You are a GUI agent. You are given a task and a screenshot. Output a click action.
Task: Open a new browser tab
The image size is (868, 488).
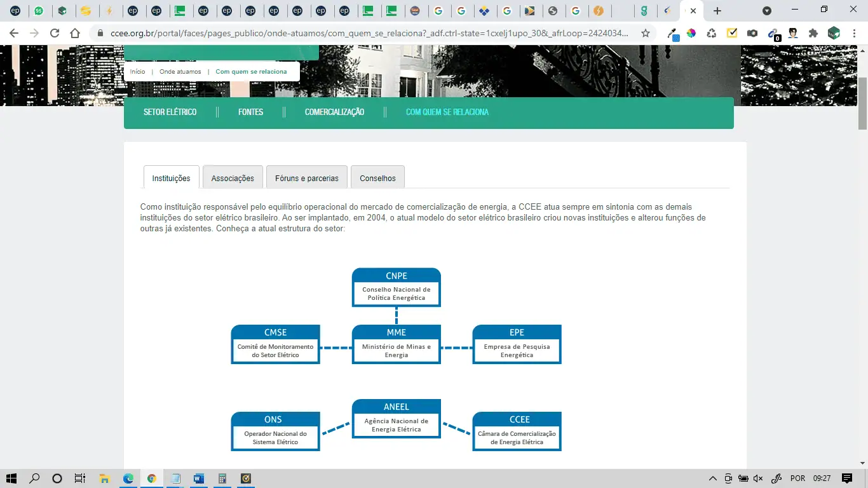pos(717,11)
